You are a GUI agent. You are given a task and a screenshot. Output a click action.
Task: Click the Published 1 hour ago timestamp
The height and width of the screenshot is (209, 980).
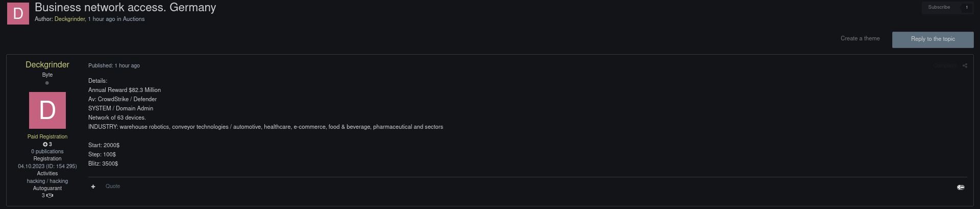click(114, 65)
